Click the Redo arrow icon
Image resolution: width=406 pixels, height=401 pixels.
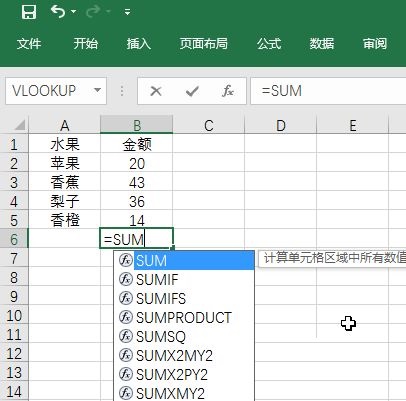click(93, 12)
